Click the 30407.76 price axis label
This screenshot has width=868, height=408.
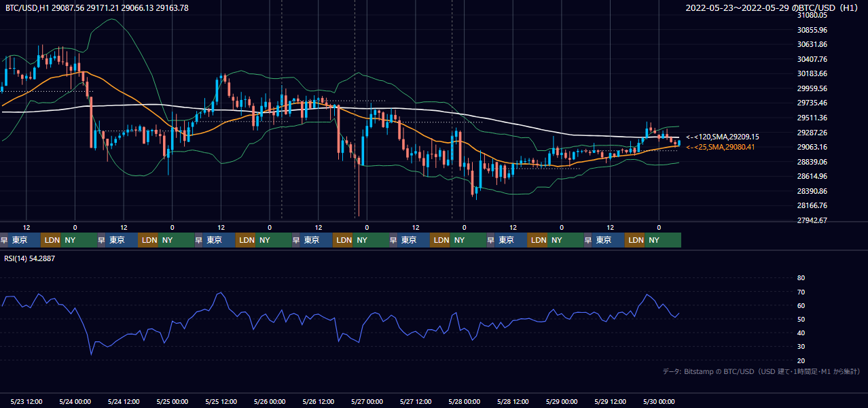tap(812, 59)
